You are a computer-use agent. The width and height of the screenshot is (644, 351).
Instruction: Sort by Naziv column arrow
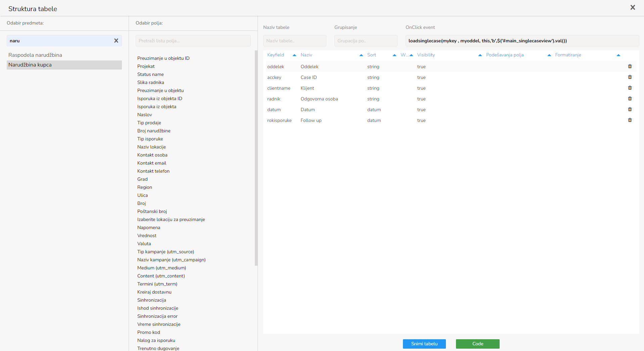coord(361,55)
